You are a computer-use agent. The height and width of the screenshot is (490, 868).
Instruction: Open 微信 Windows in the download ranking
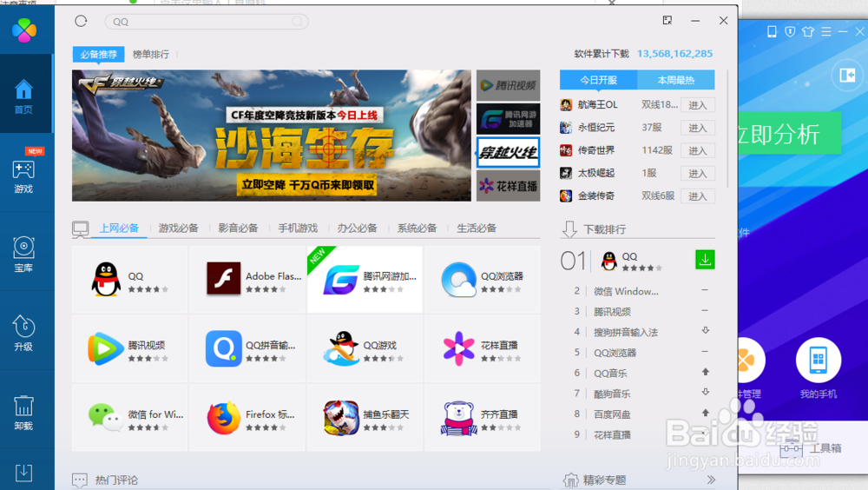click(626, 291)
